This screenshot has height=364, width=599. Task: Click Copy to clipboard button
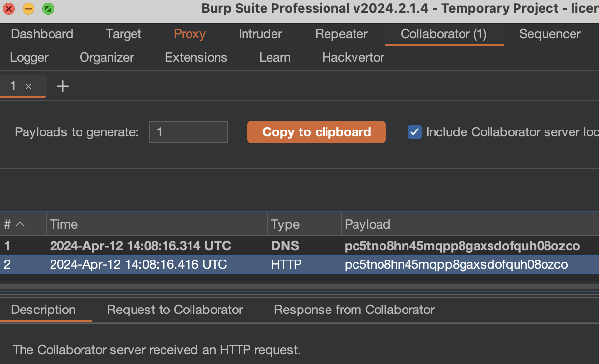(316, 132)
